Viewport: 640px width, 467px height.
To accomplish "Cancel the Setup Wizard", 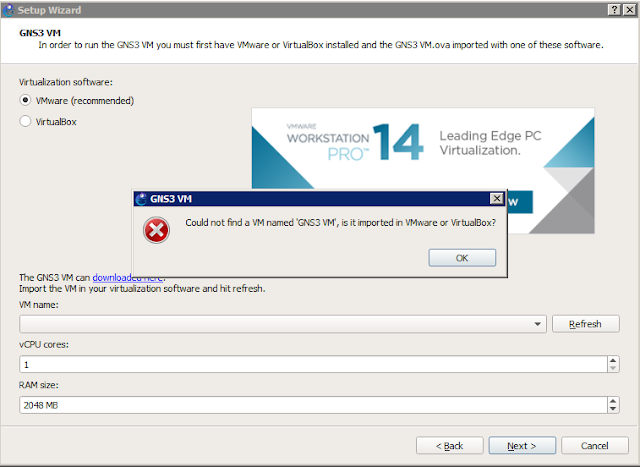I will pos(595,446).
